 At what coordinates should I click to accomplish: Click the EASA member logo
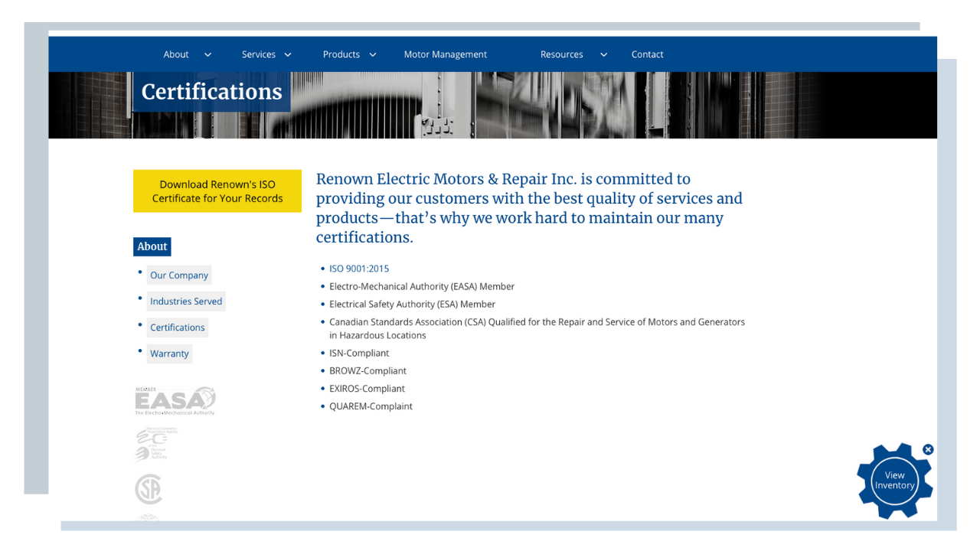[175, 401]
